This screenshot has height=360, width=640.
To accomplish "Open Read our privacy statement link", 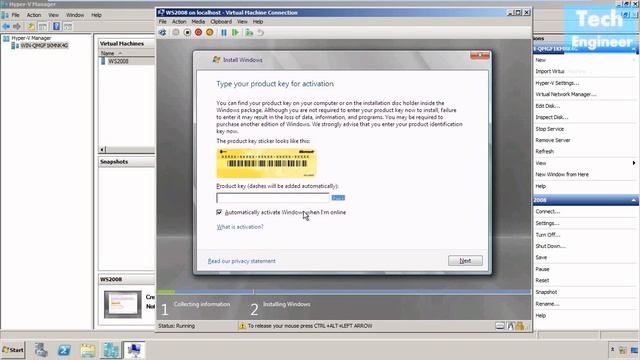I will pos(242,261).
